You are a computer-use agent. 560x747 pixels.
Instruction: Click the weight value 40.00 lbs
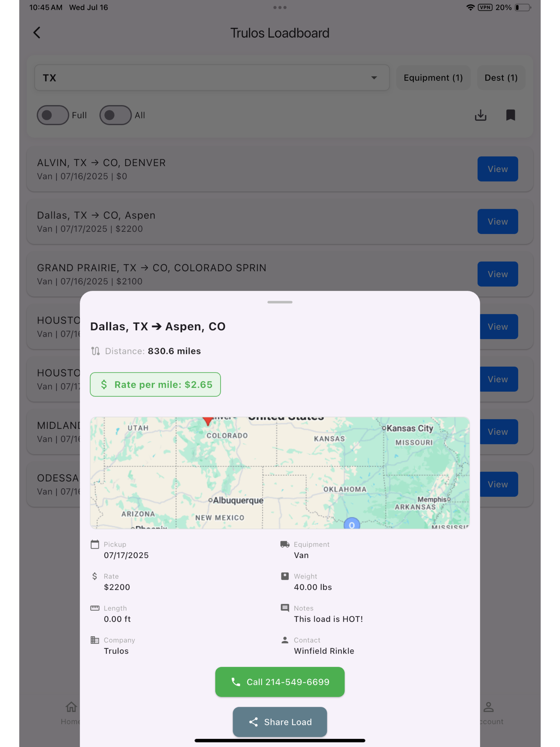[x=313, y=587]
